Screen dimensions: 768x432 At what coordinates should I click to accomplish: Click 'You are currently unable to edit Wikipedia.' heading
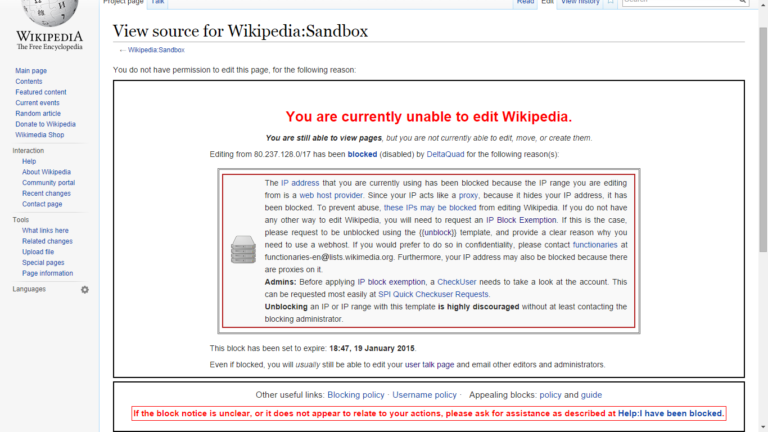429,117
